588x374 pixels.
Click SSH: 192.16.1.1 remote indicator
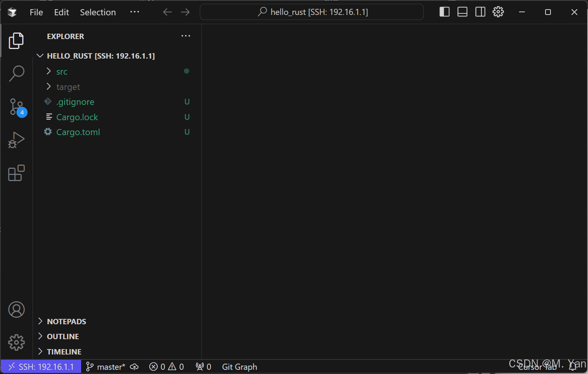(41, 366)
